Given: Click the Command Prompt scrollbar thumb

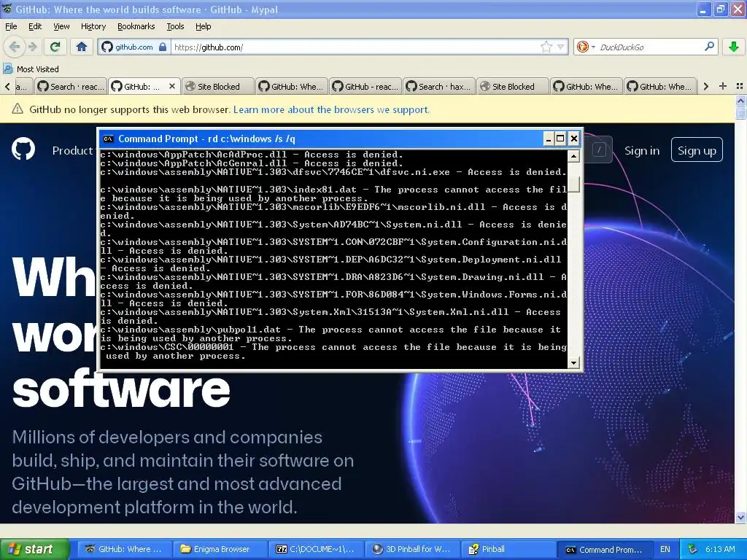Looking at the screenshot, I should point(573,184).
